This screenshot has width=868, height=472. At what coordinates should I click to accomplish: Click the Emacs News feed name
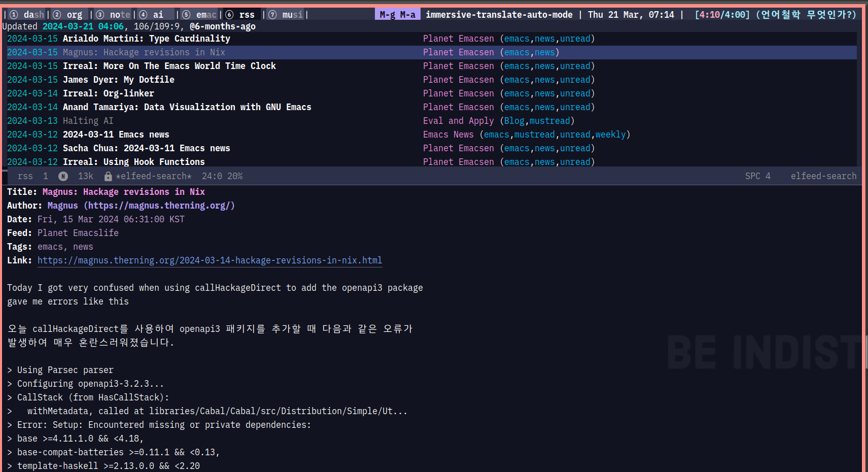coord(448,134)
